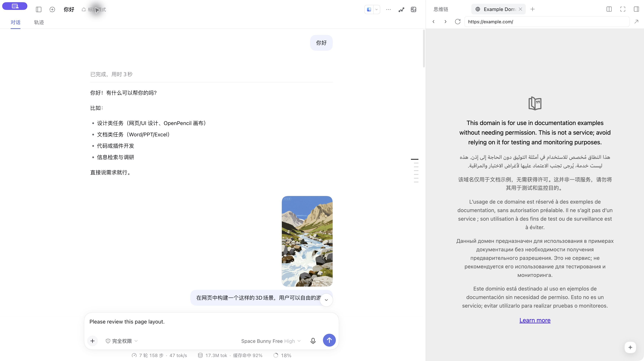Open the 思维链 tab in the right panel
The width and height of the screenshot is (644, 361).
(441, 9)
